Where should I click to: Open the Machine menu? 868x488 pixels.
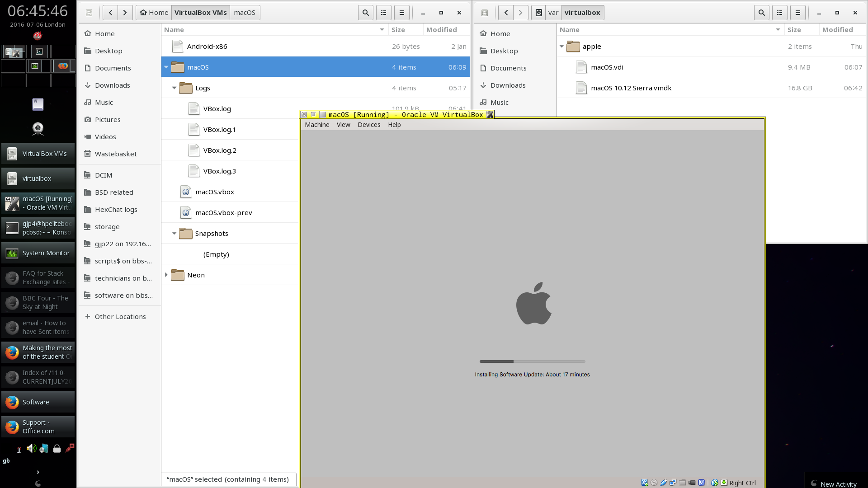317,125
